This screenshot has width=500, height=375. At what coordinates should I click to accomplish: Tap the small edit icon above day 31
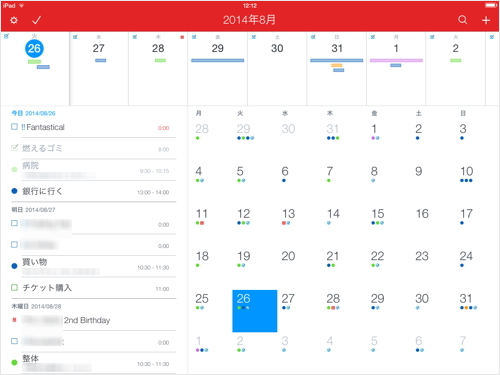pos(313,37)
